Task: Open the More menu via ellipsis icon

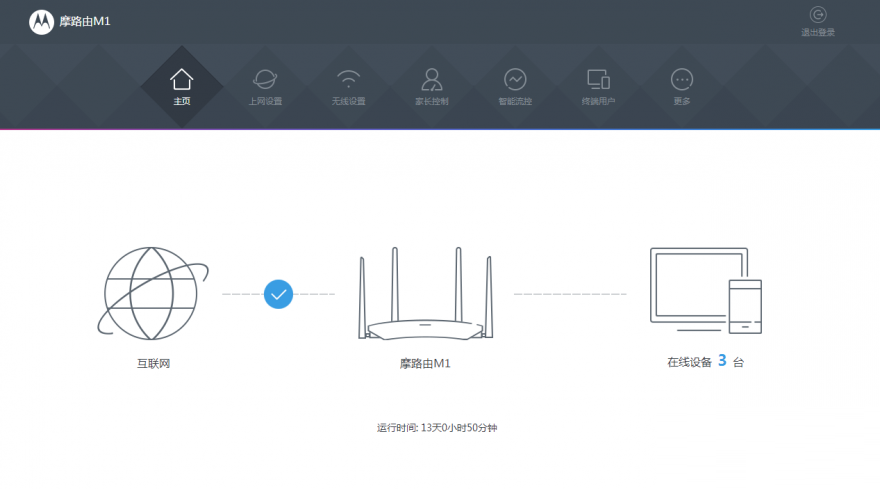Action: click(x=682, y=79)
